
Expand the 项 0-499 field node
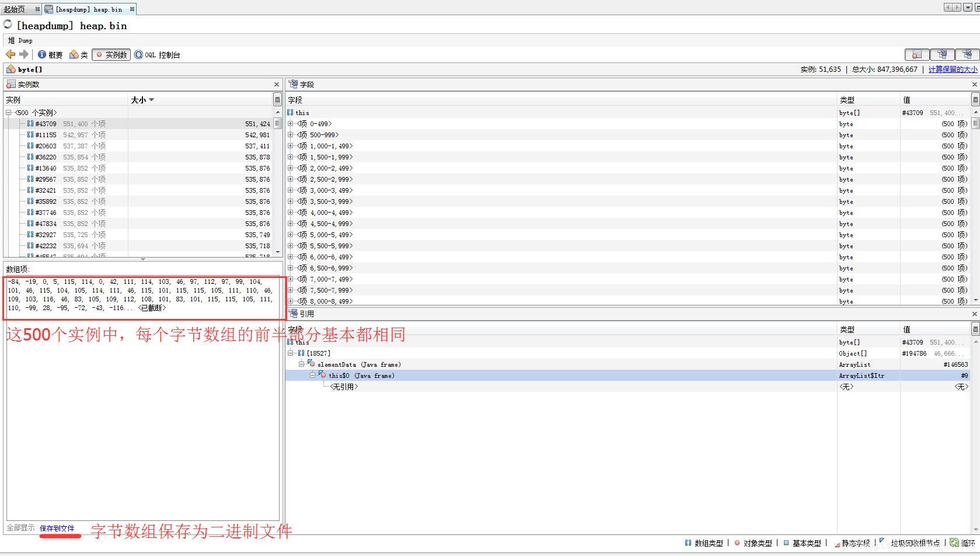291,123
